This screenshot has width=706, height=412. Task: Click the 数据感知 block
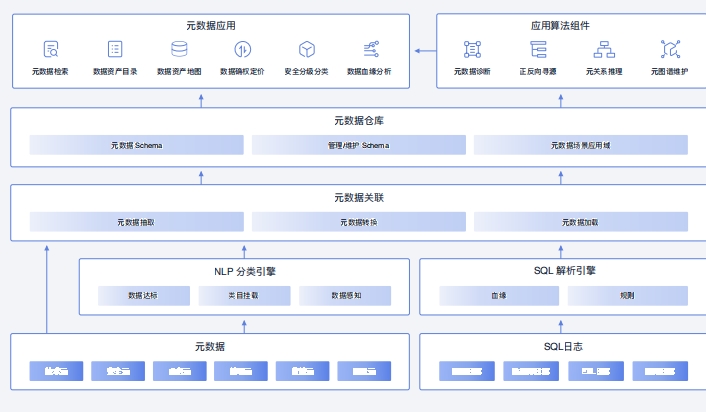point(345,296)
